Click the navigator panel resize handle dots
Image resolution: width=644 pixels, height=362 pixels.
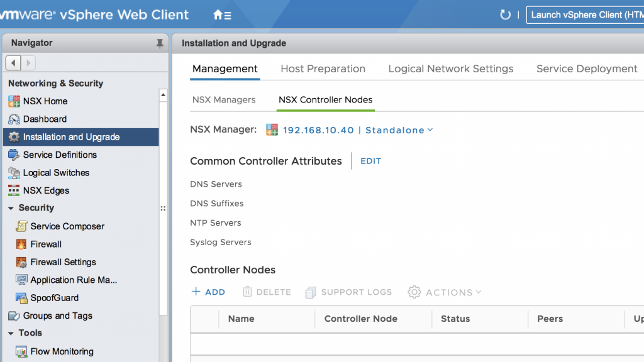pyautogui.click(x=163, y=209)
